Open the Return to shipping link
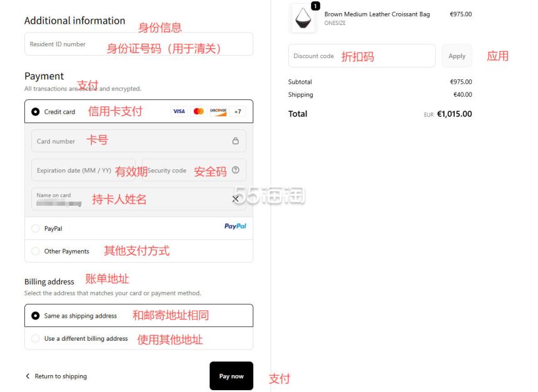The width and height of the screenshot is (538, 392). (x=61, y=376)
